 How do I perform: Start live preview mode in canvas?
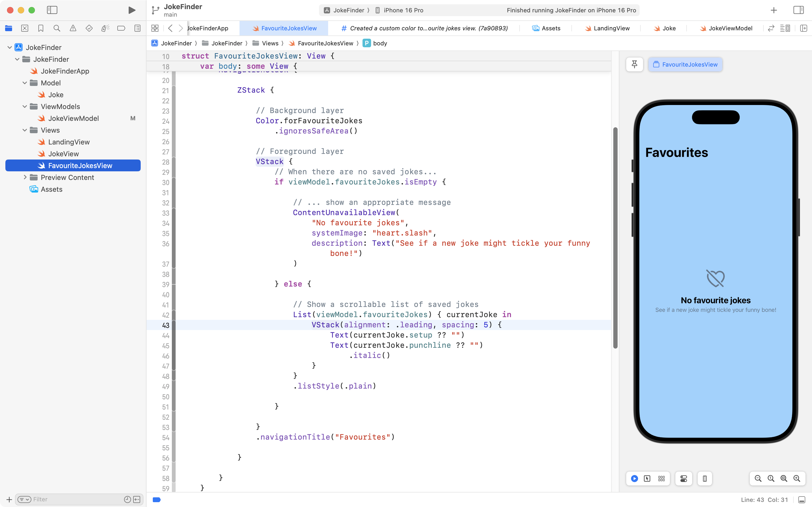[x=634, y=479]
